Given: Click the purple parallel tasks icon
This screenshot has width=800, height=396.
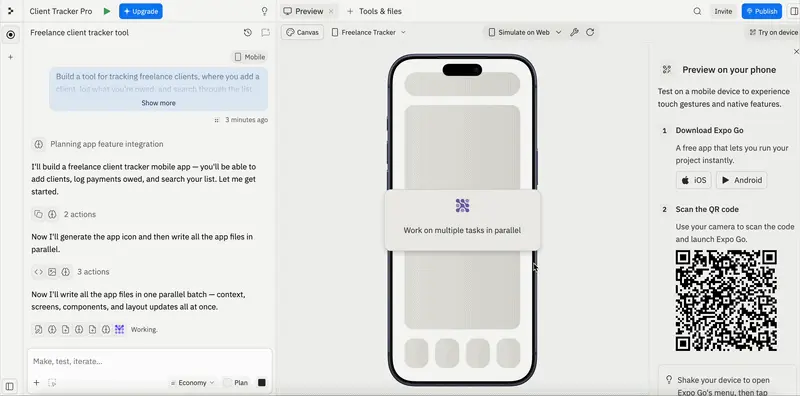Looking at the screenshot, I should click(119, 330).
